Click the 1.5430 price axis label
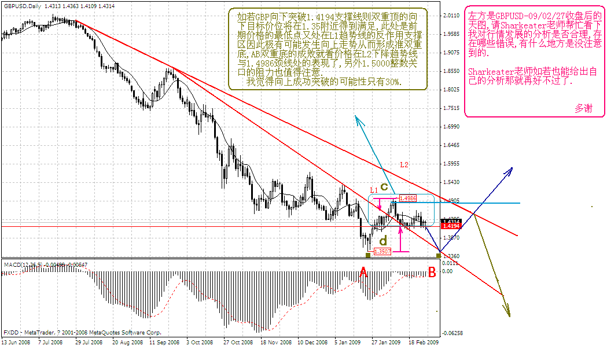This screenshot has height=364, width=607. pos(451,182)
